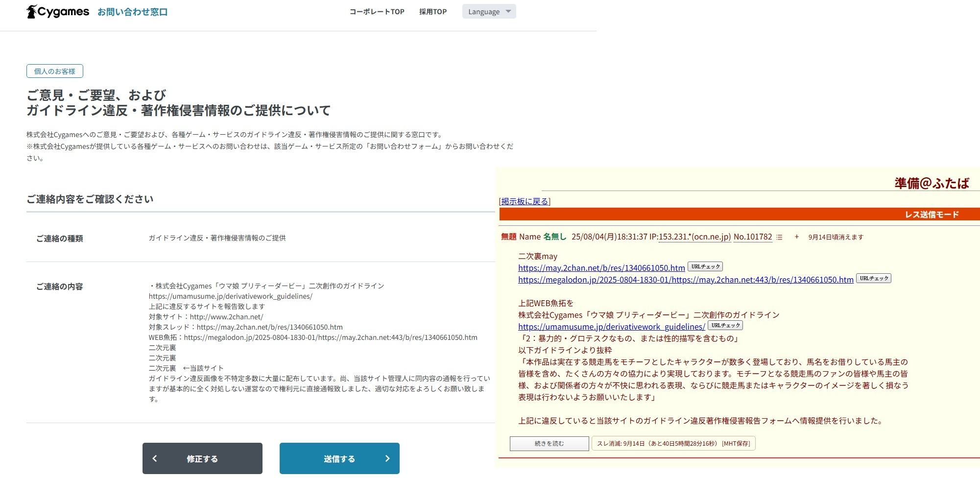The width and height of the screenshot is (980, 478).
Task: Click the レス送信モード banner text
Action: 932,215
